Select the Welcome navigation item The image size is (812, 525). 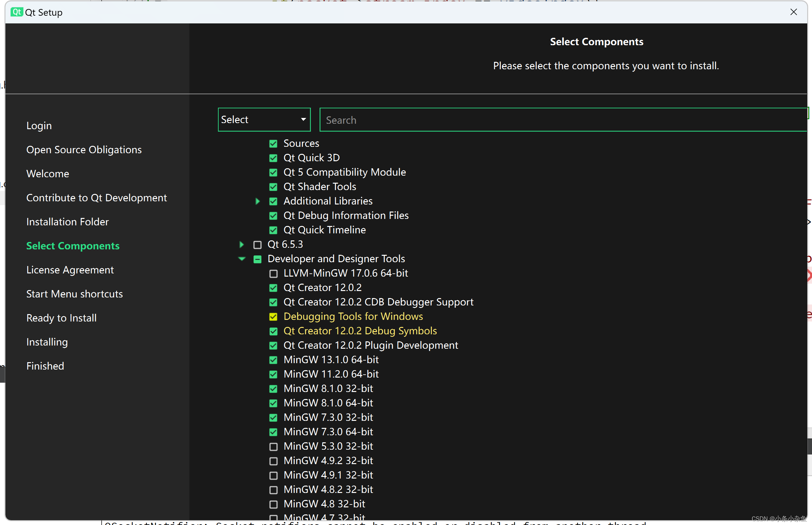(47, 173)
